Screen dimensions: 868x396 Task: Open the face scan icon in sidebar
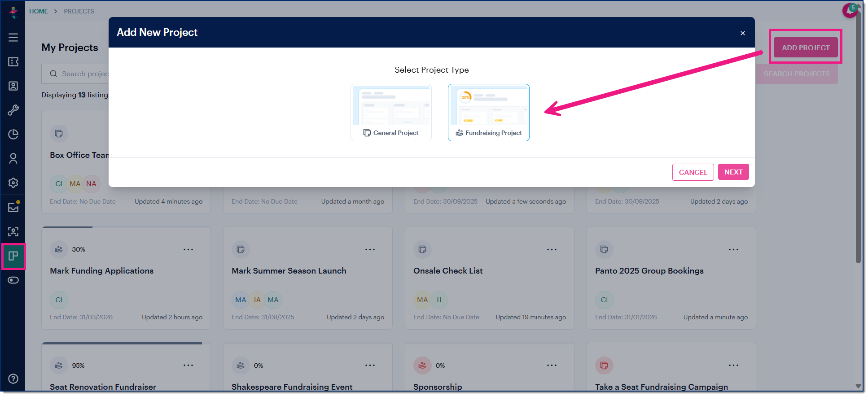13,231
